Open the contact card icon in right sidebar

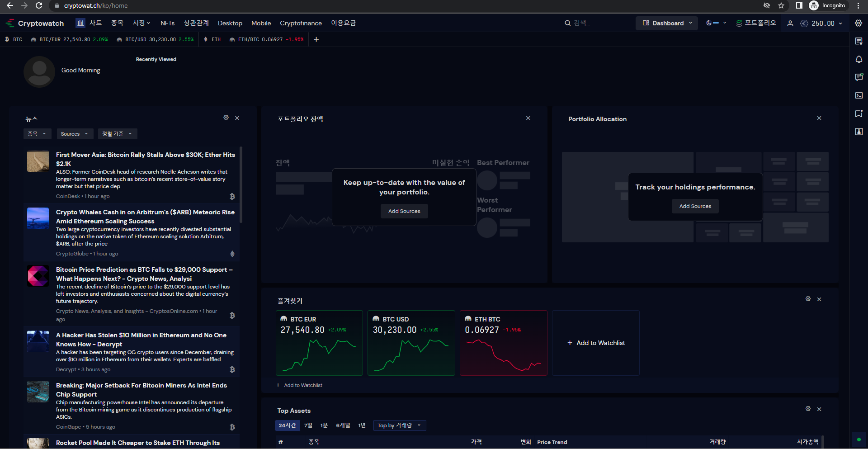pyautogui.click(x=859, y=132)
